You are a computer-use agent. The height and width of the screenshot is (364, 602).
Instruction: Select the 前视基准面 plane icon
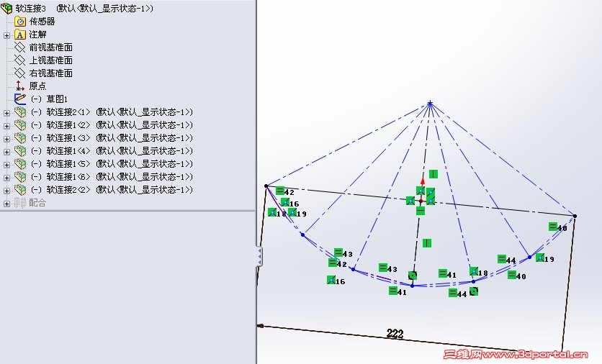20,47
